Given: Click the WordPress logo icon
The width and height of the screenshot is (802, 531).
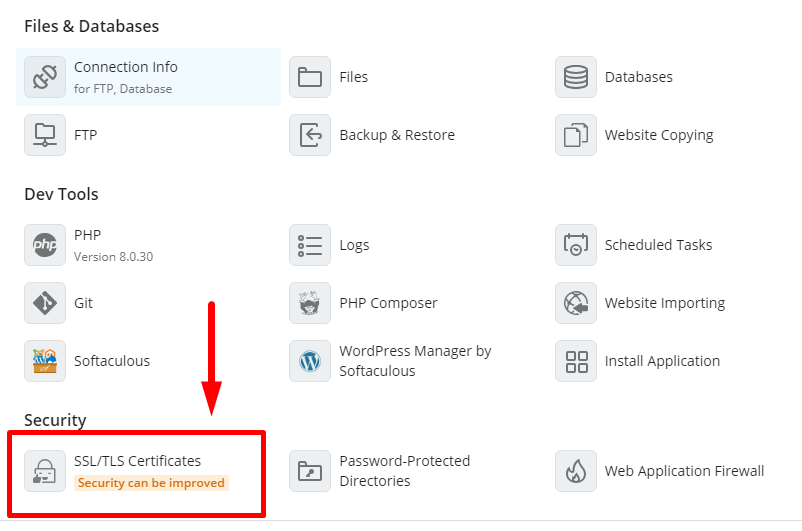Looking at the screenshot, I should tap(310, 361).
